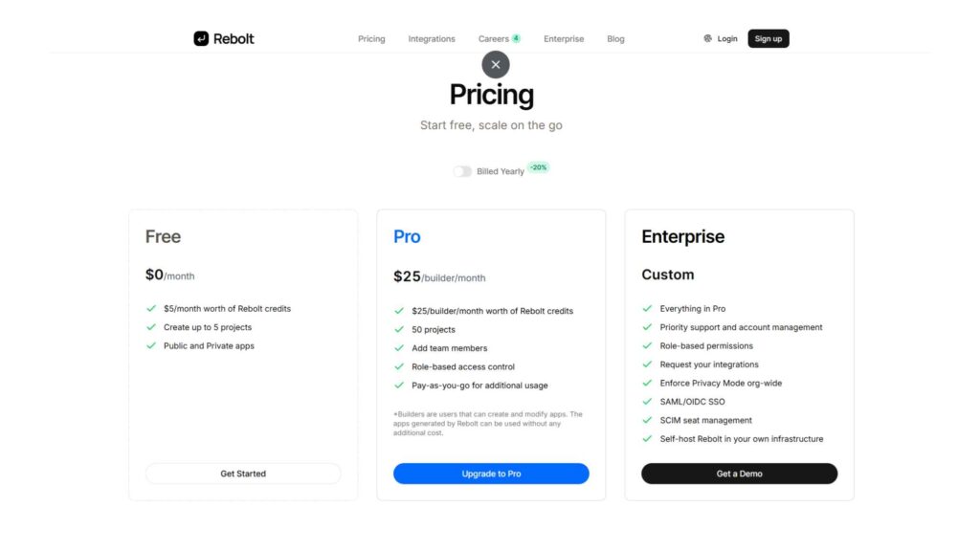Click Get a Demo button
Screen dimensions: 980x551
[739, 474]
